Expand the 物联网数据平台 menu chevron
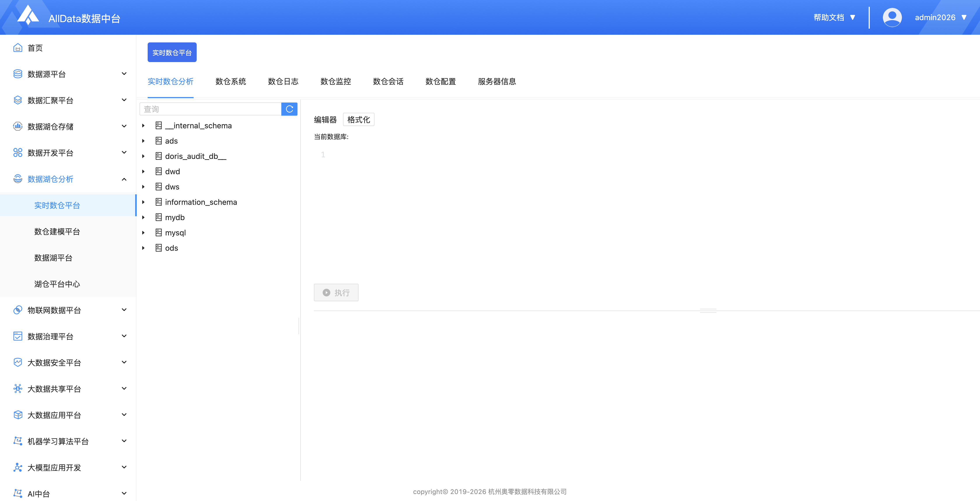This screenshot has width=980, height=501. pyautogui.click(x=124, y=310)
